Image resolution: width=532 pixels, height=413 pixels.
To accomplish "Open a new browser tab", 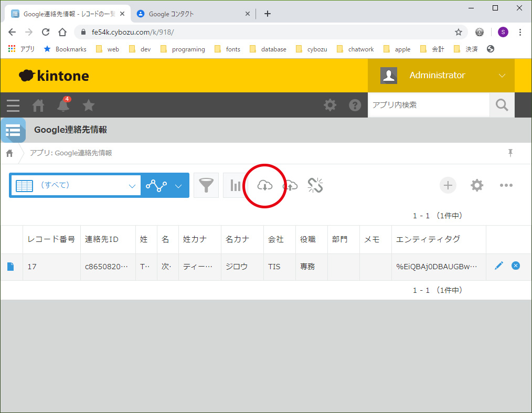I will (268, 14).
